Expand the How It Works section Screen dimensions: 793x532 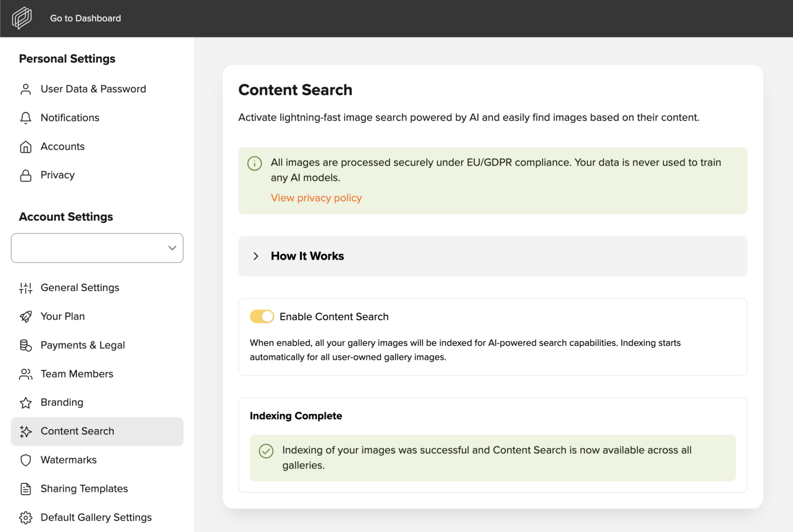(307, 256)
